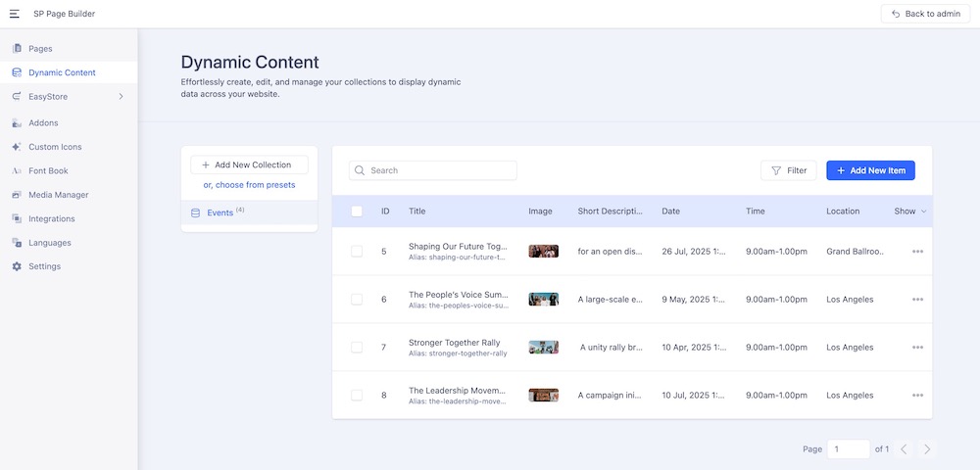Click the hamburger menu icon
980x470 pixels.
pyautogui.click(x=15, y=14)
